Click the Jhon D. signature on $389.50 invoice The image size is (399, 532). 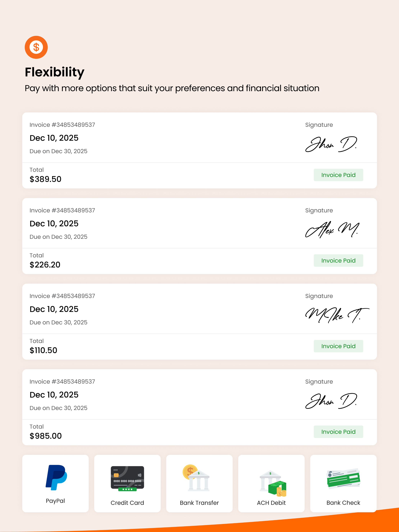(331, 144)
